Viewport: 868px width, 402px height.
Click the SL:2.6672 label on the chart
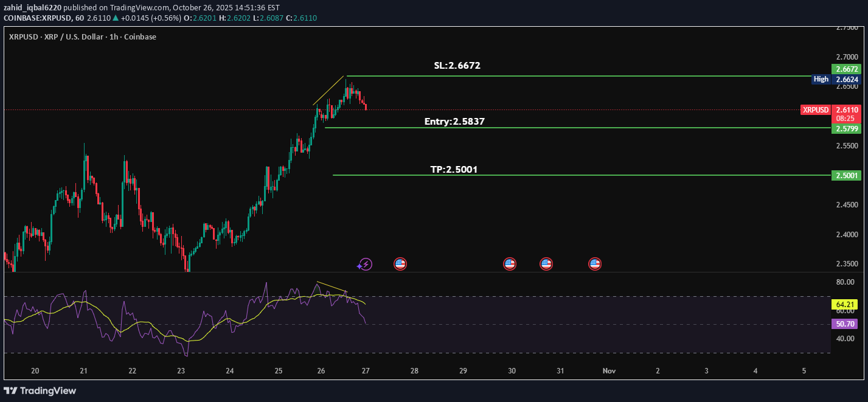456,65
